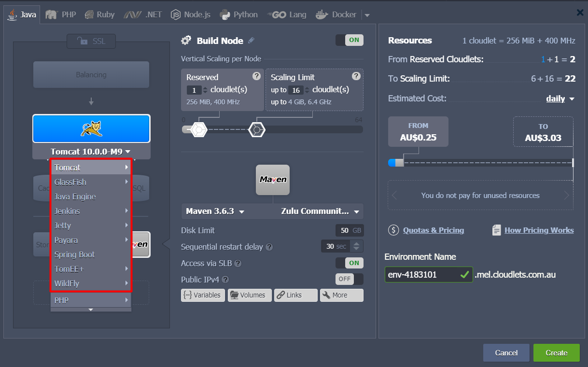Image resolution: width=588 pixels, height=367 pixels.
Task: Click the Cancel button
Action: (x=506, y=353)
